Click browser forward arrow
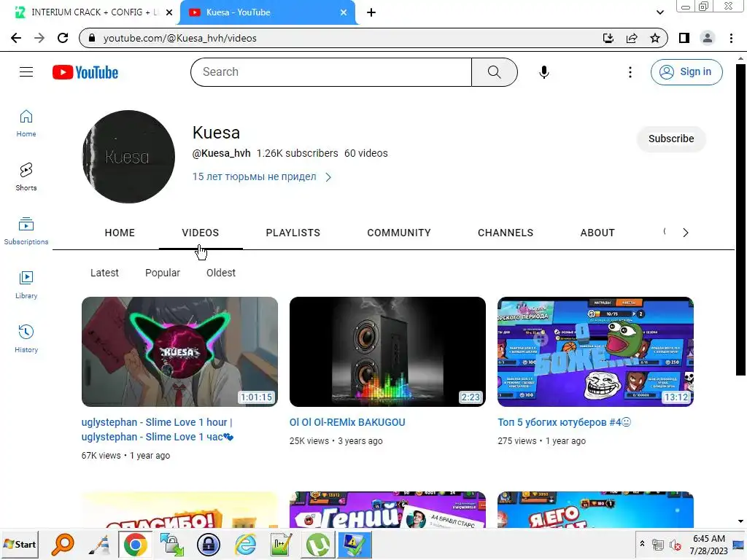 (x=39, y=38)
